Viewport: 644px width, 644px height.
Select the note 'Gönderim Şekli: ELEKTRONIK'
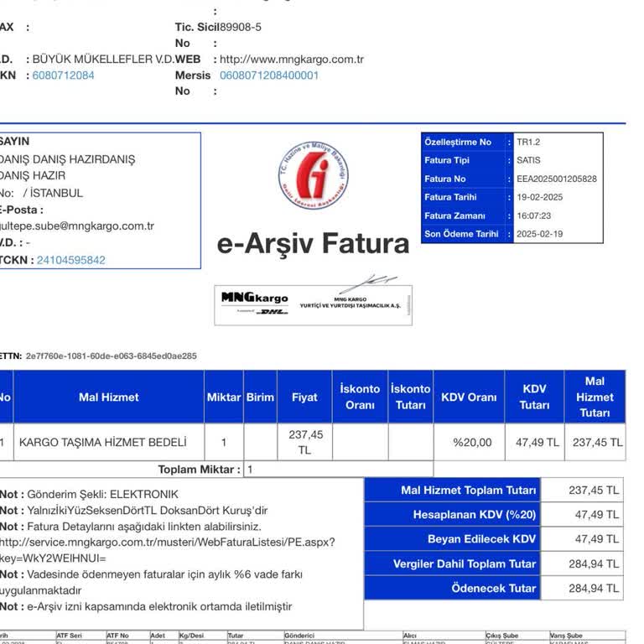tap(102, 494)
